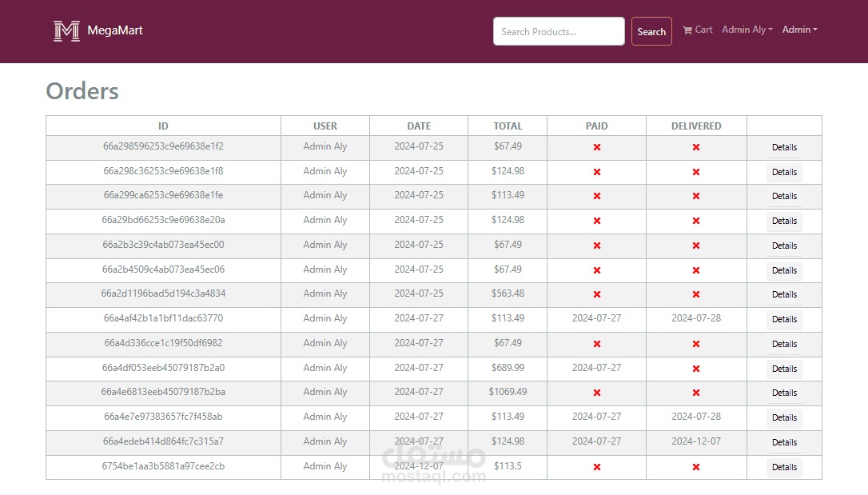Click the USER column header

[325, 126]
